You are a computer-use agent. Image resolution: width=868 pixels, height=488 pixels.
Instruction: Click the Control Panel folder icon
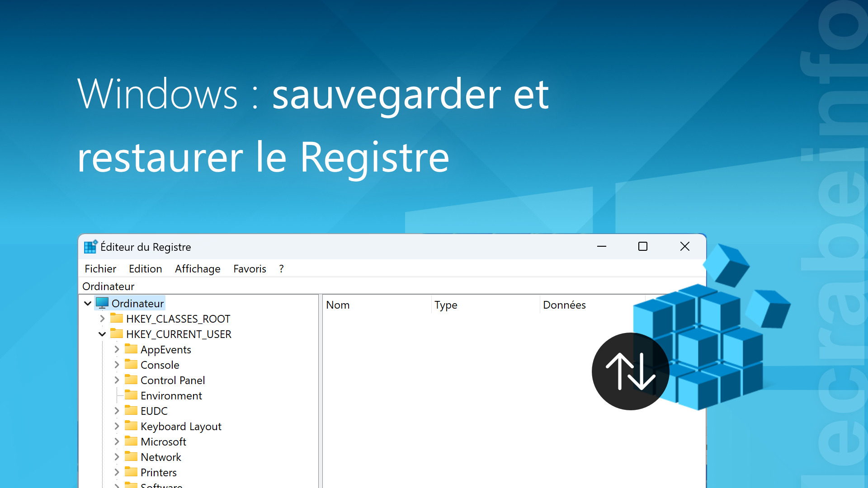131,380
